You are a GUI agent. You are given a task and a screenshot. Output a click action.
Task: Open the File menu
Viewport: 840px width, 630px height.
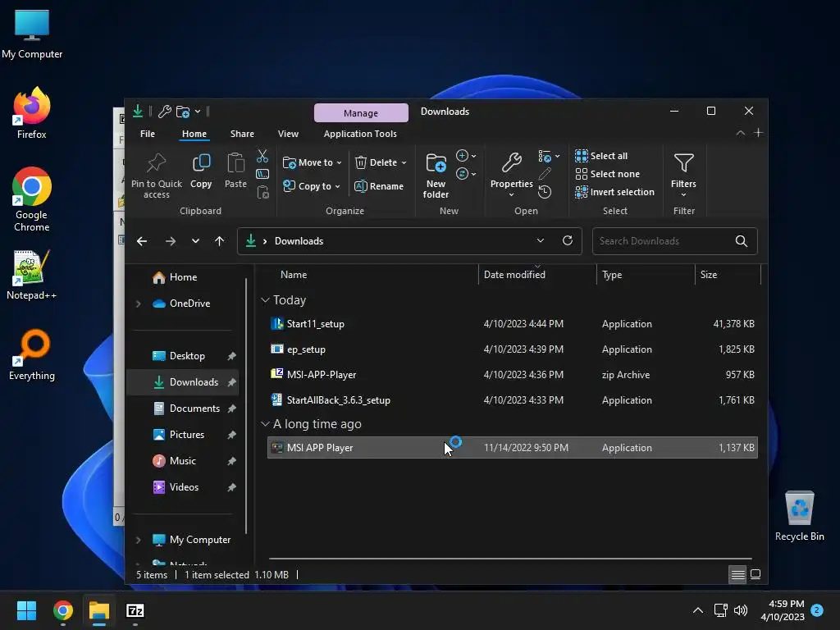click(x=148, y=134)
